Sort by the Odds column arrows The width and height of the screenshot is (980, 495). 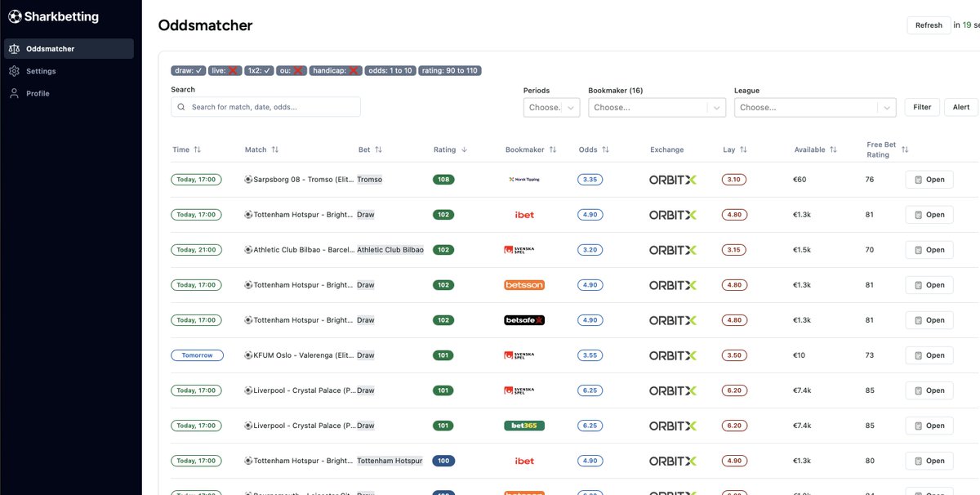coord(606,149)
